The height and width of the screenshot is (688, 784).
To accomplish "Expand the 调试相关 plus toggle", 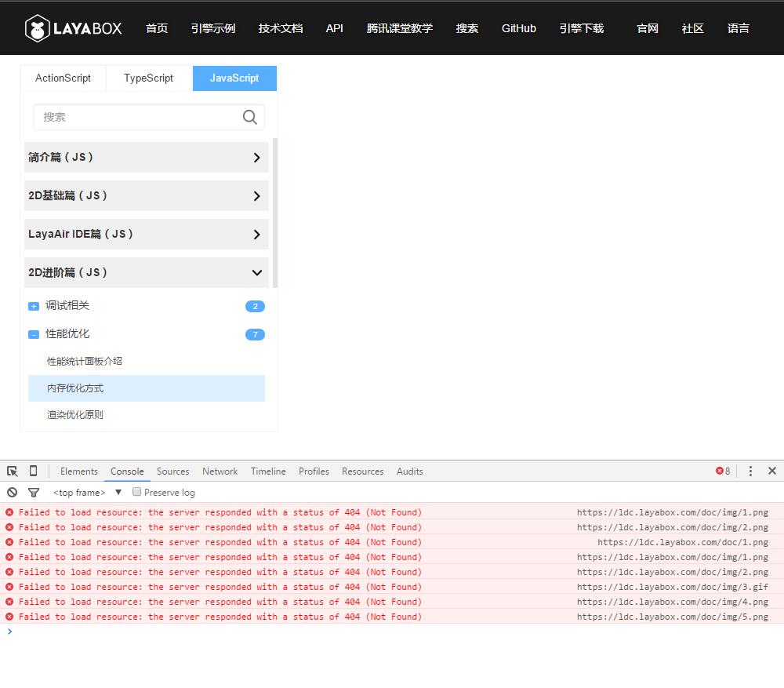I will pos(34,306).
